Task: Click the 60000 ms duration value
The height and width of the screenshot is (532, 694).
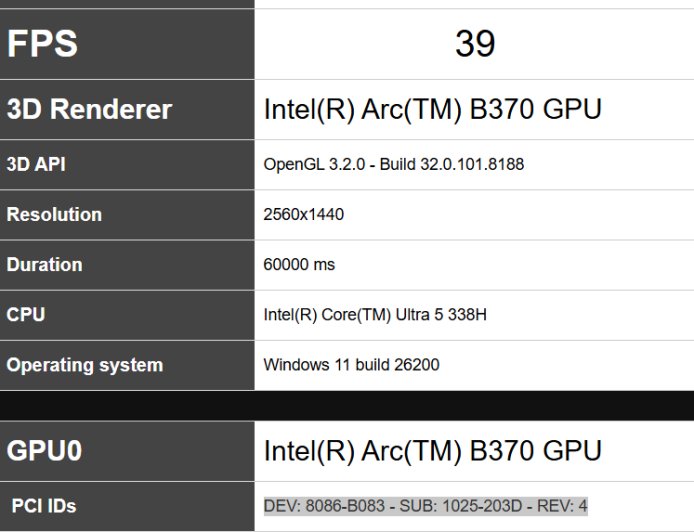Action: tap(299, 264)
